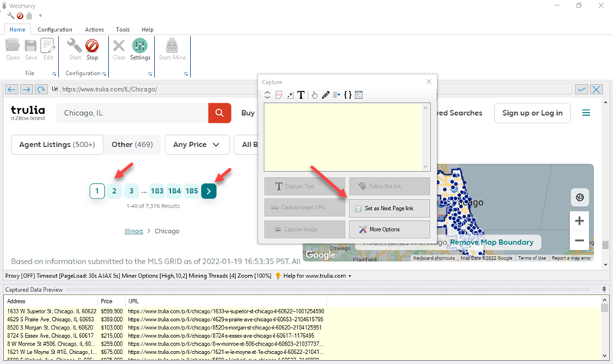Open the Configuration ribbon tab
The image size is (613, 364).
tap(55, 29)
